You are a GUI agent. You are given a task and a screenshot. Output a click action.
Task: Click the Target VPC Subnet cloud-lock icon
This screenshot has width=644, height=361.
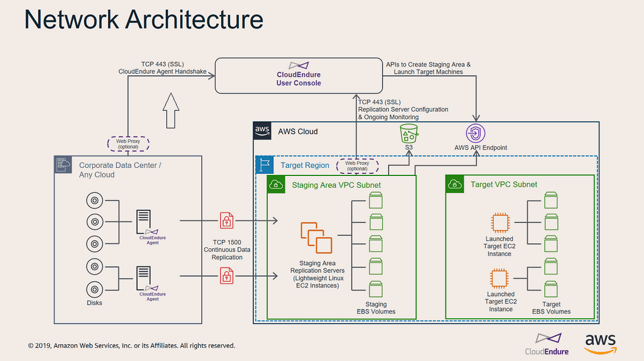tap(455, 185)
